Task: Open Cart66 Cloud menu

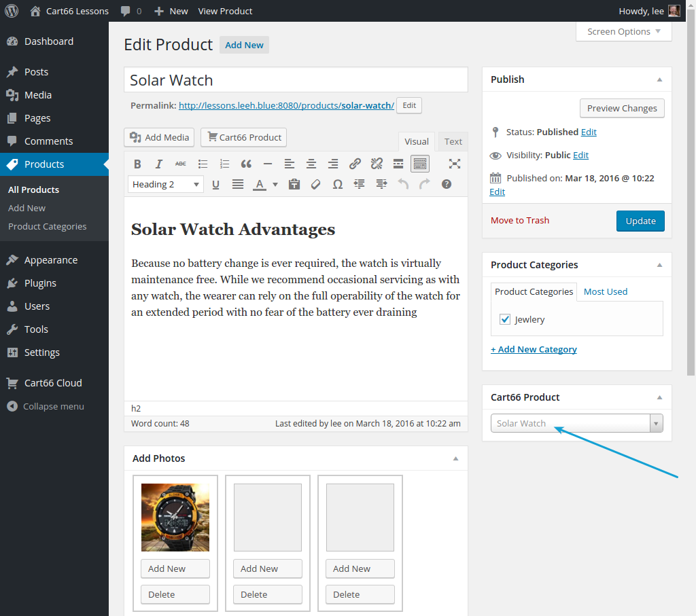Action: [54, 383]
